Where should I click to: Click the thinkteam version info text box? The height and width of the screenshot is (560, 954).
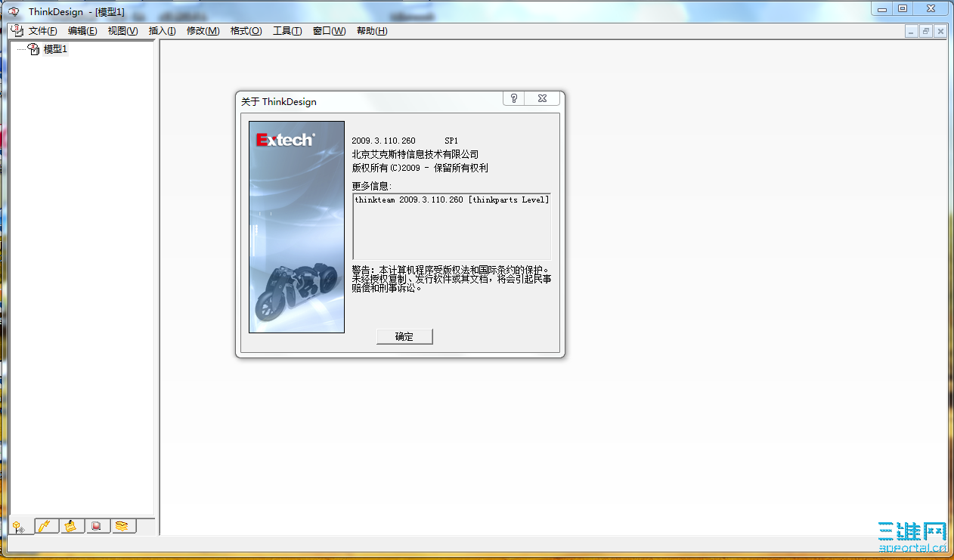click(452, 227)
